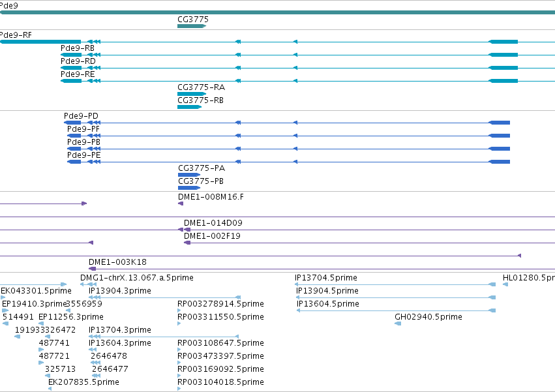
Task: Select feature label 487721
Action: click(54, 356)
